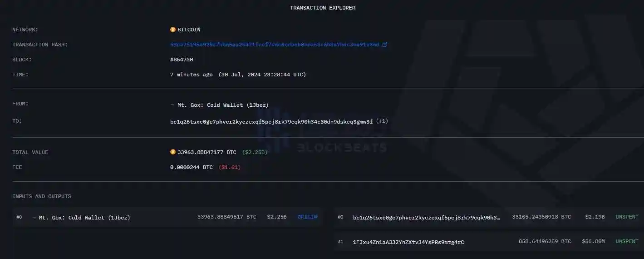The height and width of the screenshot is (259, 644).
Task: Click the $2.25B total value USD amount
Action: point(255,152)
